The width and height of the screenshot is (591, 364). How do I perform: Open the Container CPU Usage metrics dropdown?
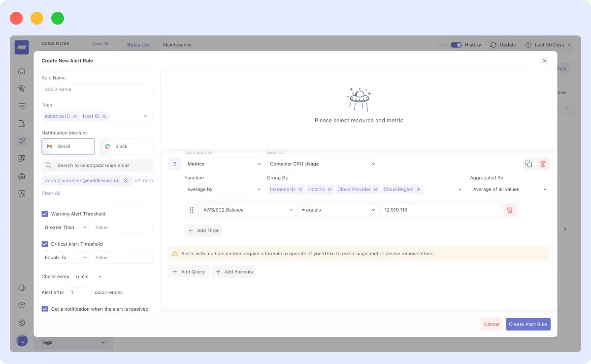coord(322,164)
